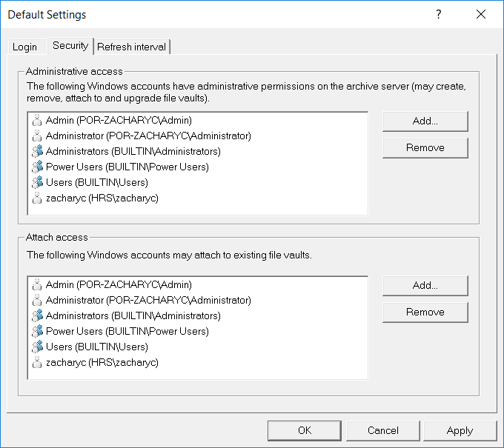
Task: Select Administrator (POR-ZACHARYC\Administrator) in Administrative access list
Action: click(x=148, y=136)
